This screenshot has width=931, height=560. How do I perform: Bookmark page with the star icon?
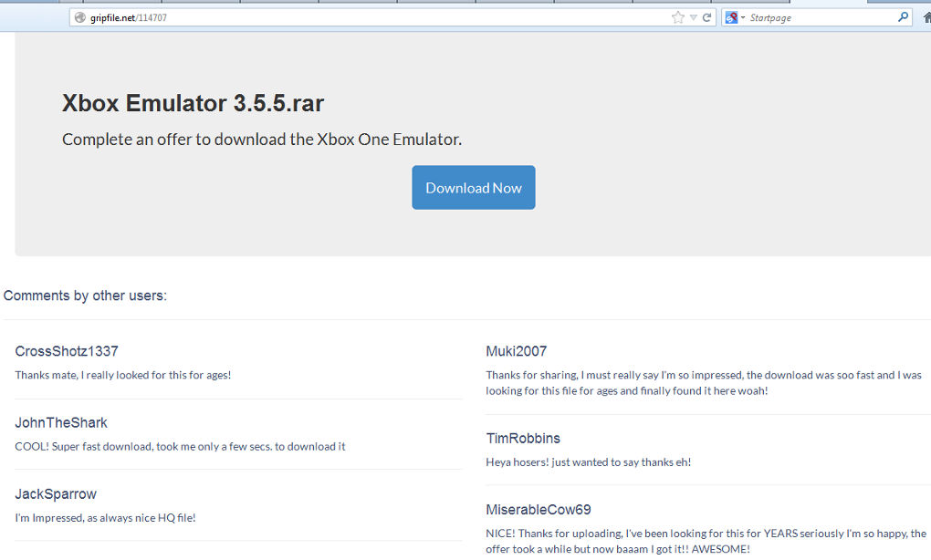(677, 18)
